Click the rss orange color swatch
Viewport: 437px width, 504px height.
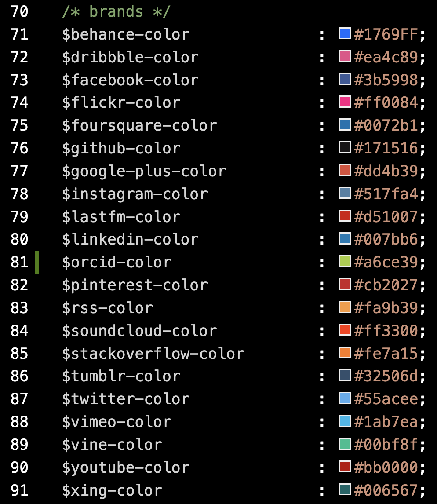pyautogui.click(x=345, y=307)
